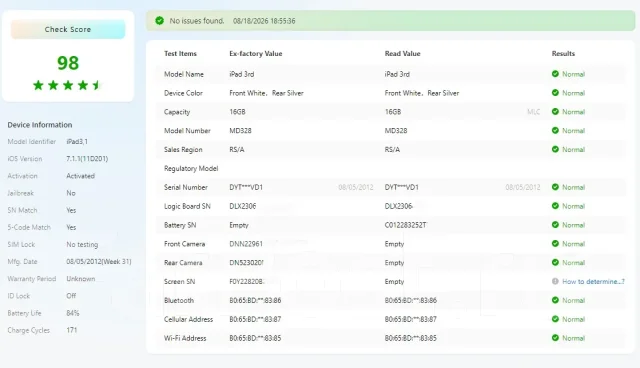Click the ex-factory Sales Region value RS/A

coord(237,150)
